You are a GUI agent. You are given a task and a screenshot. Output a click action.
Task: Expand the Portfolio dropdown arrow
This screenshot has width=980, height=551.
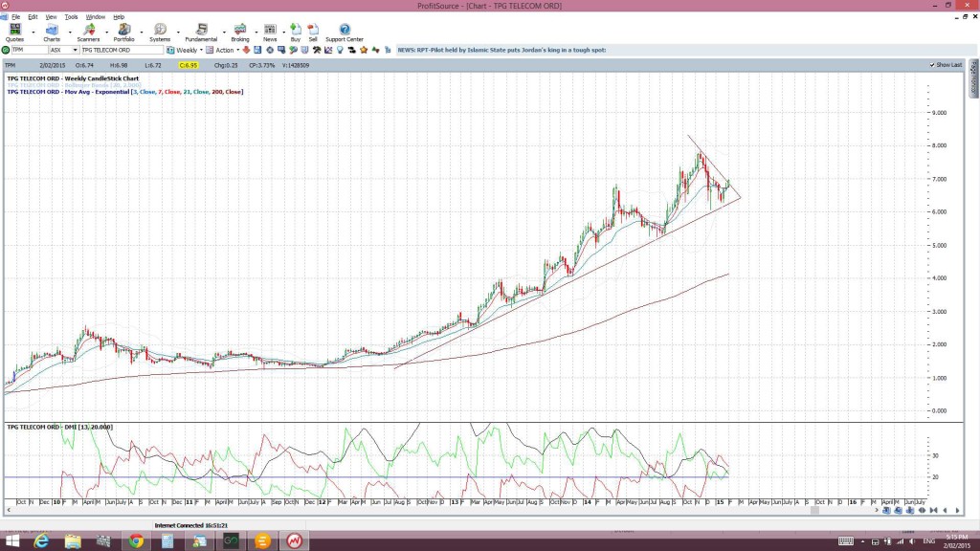(x=142, y=32)
